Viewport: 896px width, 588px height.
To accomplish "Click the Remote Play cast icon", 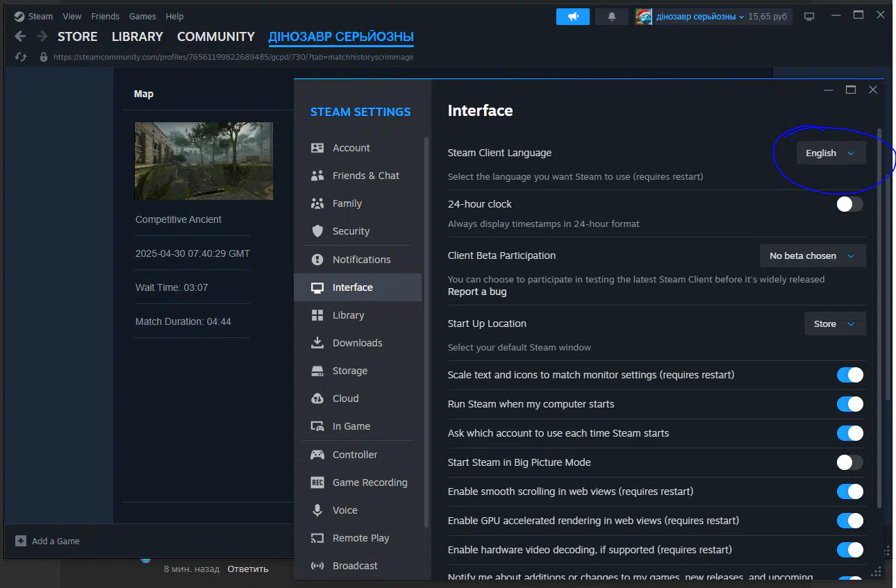I will [317, 538].
